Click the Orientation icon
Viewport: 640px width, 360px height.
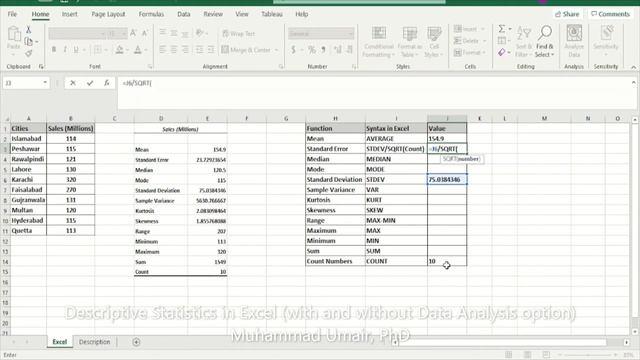click(200, 33)
